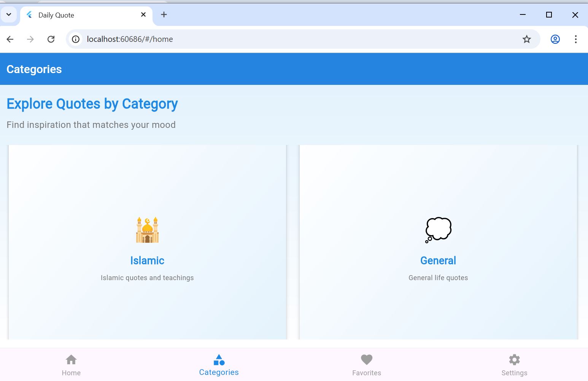The image size is (588, 381).
Task: Reload the page
Action: coord(51,39)
